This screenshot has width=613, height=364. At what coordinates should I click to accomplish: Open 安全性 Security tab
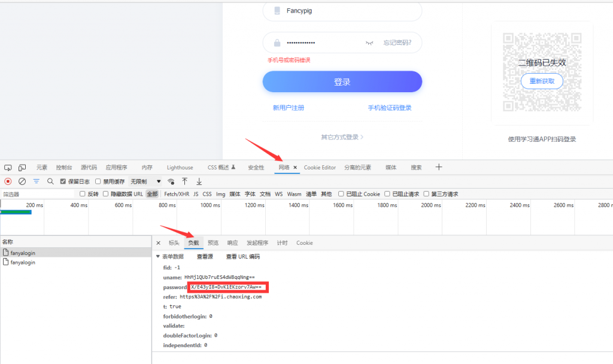click(x=256, y=168)
